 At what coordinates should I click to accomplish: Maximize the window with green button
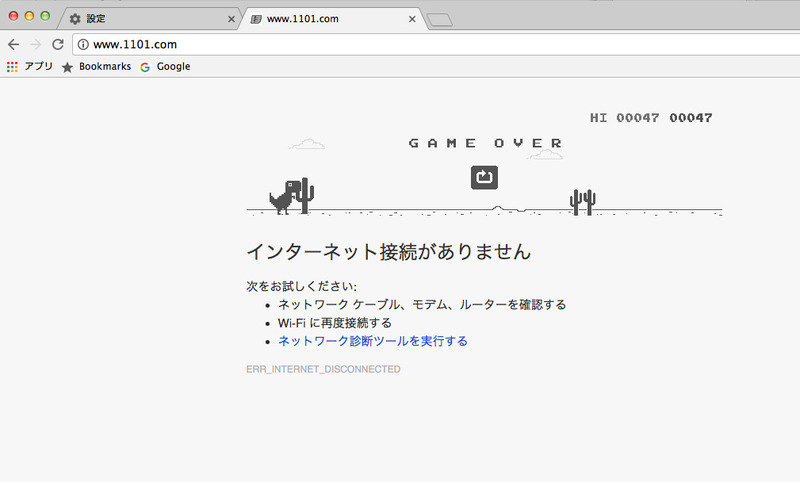45,16
